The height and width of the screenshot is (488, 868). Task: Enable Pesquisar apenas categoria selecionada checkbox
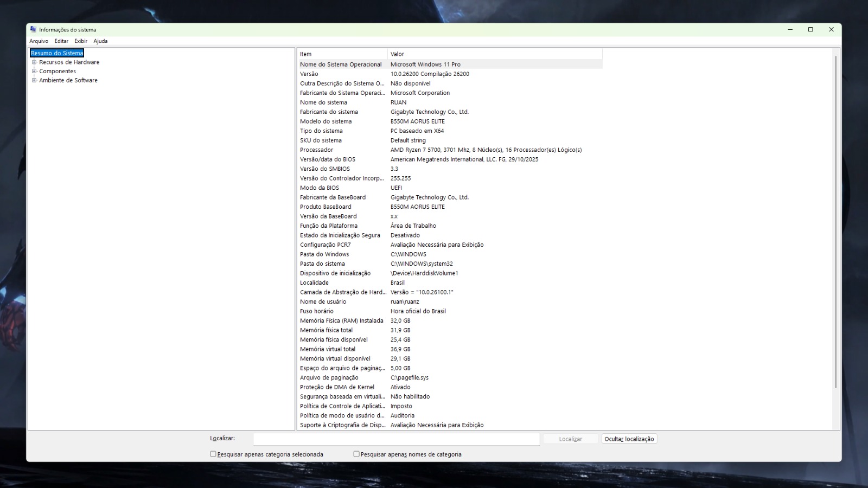coord(213,454)
